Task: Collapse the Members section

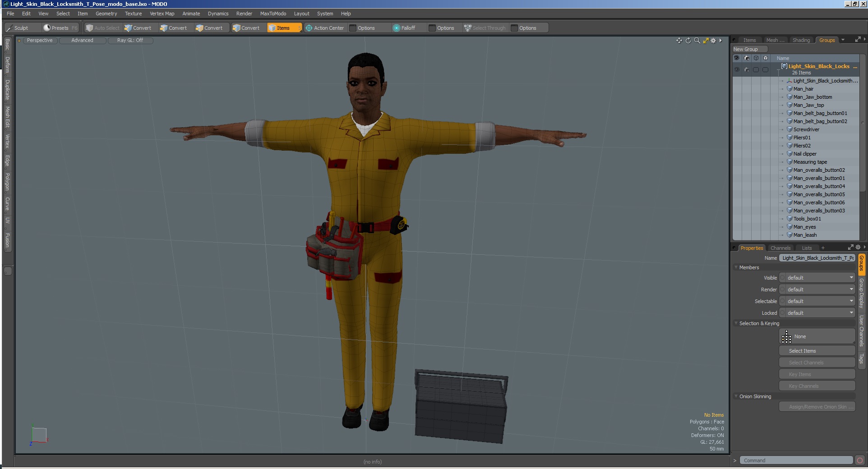Action: click(x=736, y=267)
